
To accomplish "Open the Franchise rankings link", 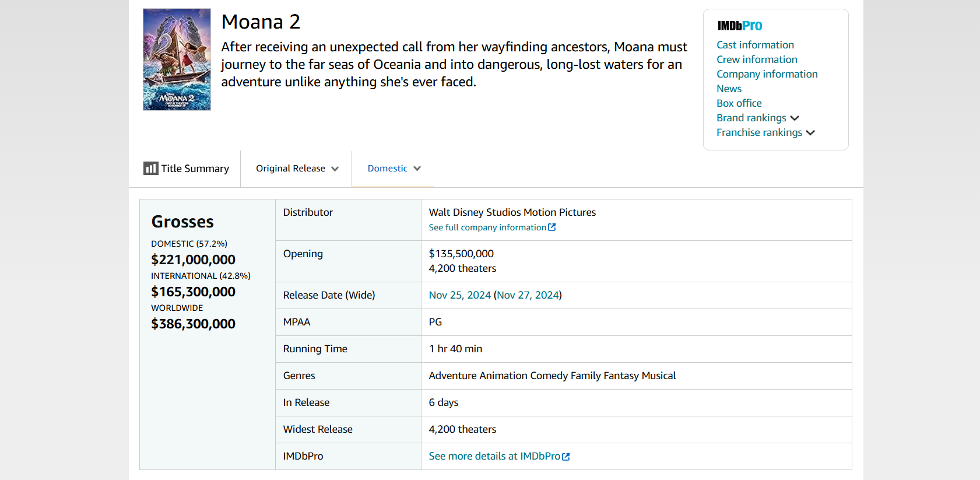I will tap(759, 132).
